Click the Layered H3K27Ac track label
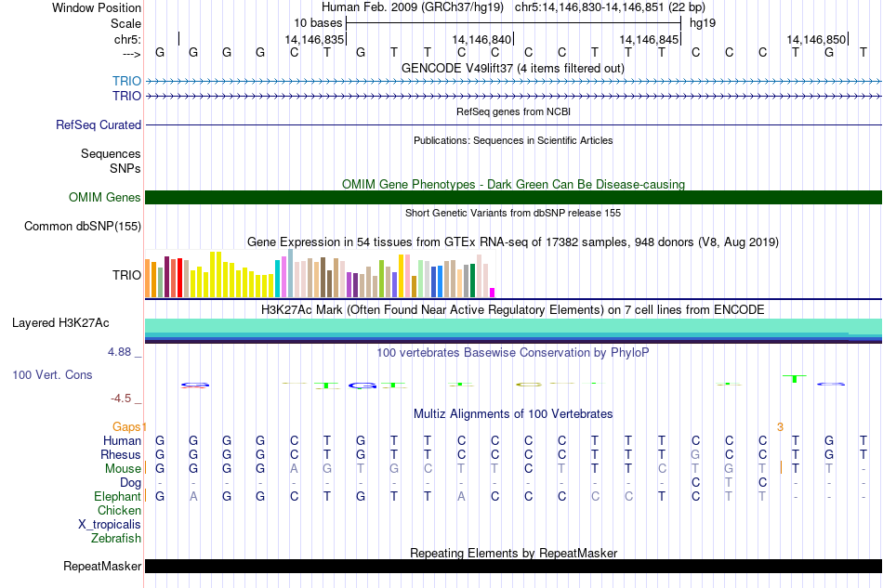The width and height of the screenshot is (883, 588). coord(60,323)
